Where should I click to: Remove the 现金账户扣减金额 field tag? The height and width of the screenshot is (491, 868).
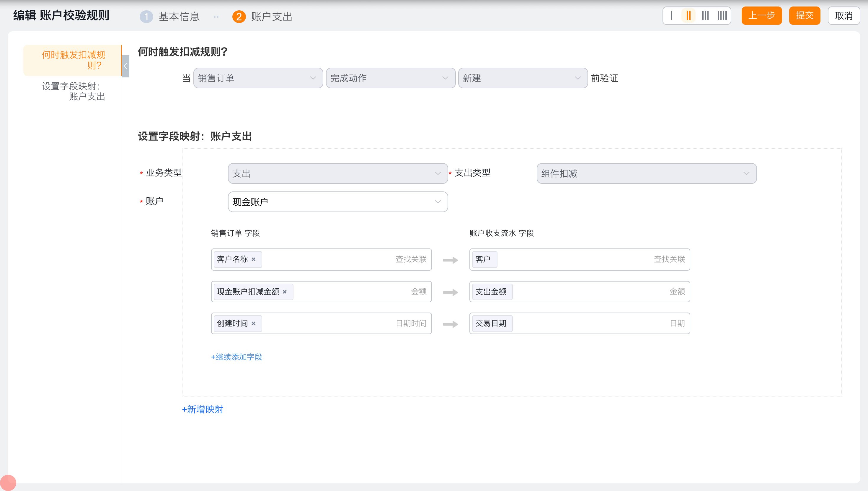(285, 292)
